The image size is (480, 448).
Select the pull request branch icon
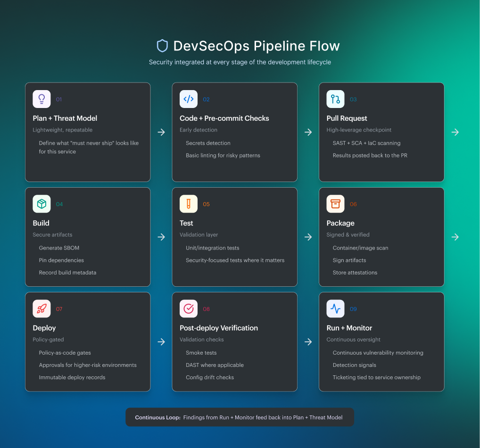(x=335, y=99)
